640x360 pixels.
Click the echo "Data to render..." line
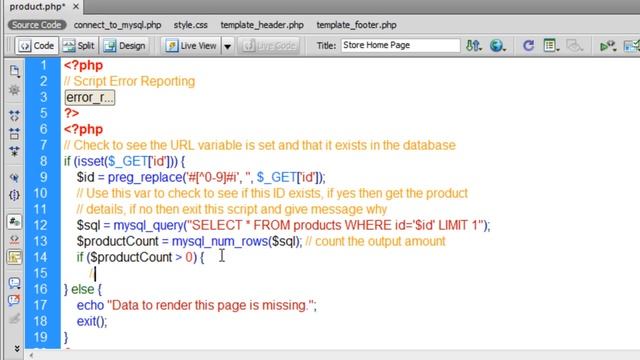pos(196,305)
